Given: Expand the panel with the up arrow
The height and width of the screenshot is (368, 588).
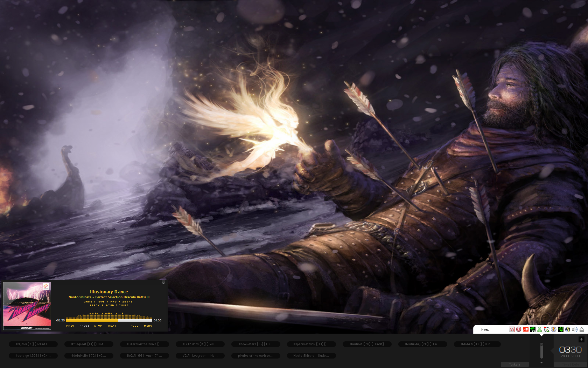Looking at the screenshot, I should (x=581, y=339).
